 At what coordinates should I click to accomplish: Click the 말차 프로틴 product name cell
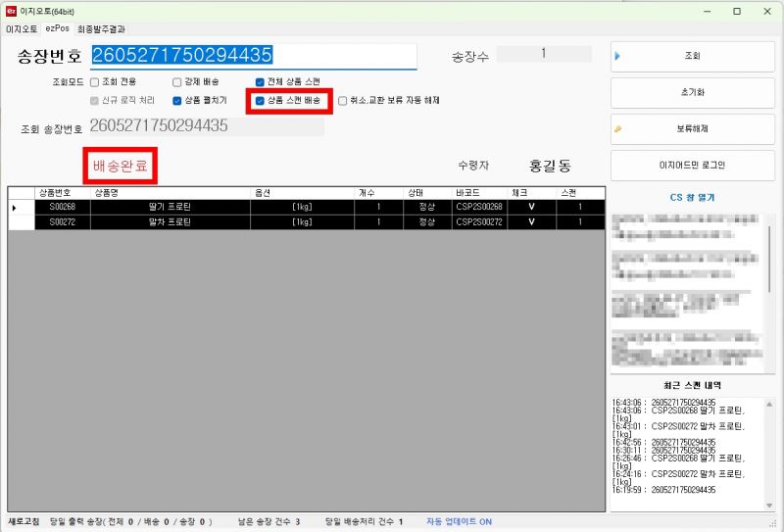coord(171,222)
